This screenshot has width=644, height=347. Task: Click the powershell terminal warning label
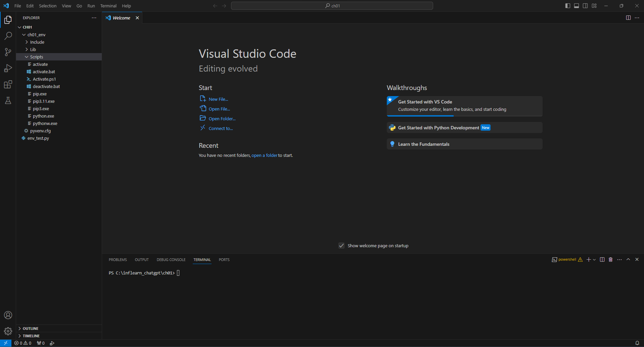pos(567,260)
